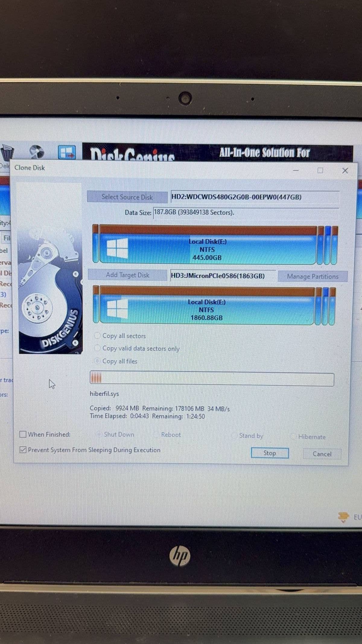Screen dimensions: 362x644
Task: Select the Hibernate radio option
Action: point(309,437)
